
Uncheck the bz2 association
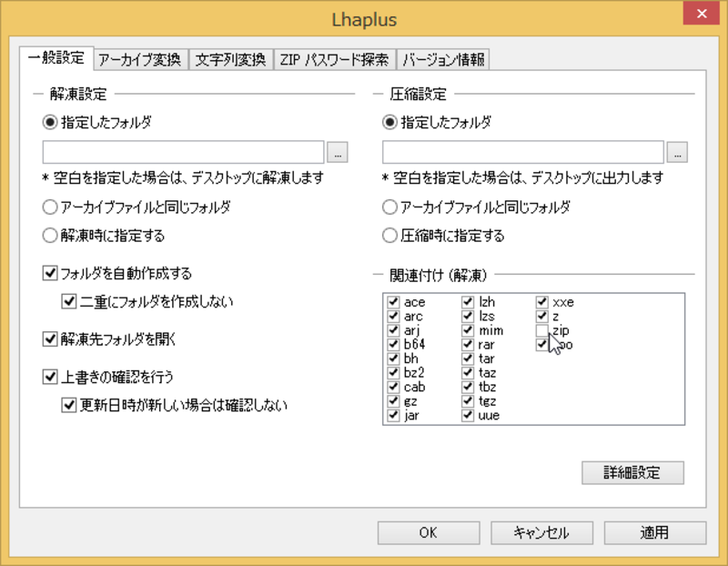pyautogui.click(x=393, y=372)
